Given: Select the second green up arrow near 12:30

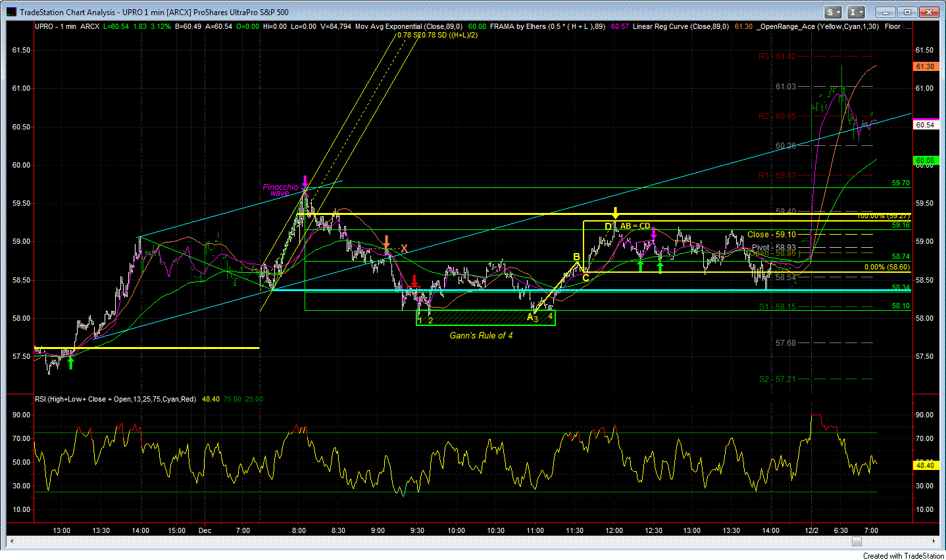Looking at the screenshot, I should (660, 266).
